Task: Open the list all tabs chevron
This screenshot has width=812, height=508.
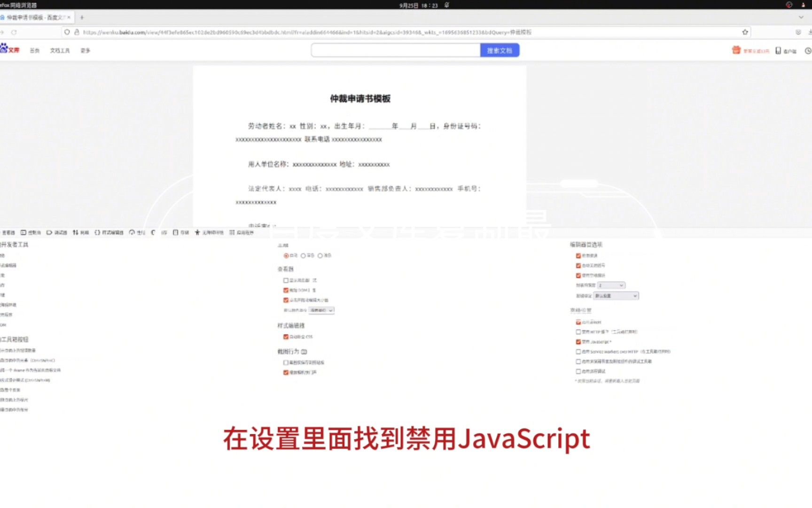Action: (801, 17)
